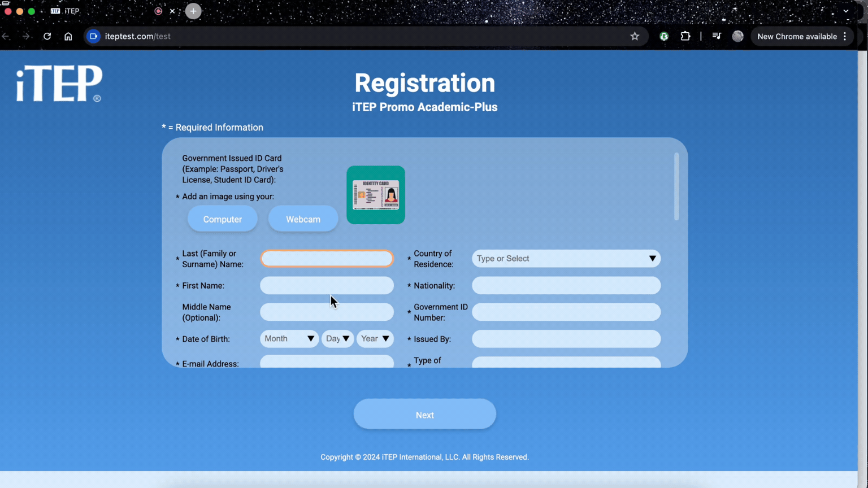Click the 'Date of Birth:' label
Screen dimensions: 868x488
(x=206, y=339)
